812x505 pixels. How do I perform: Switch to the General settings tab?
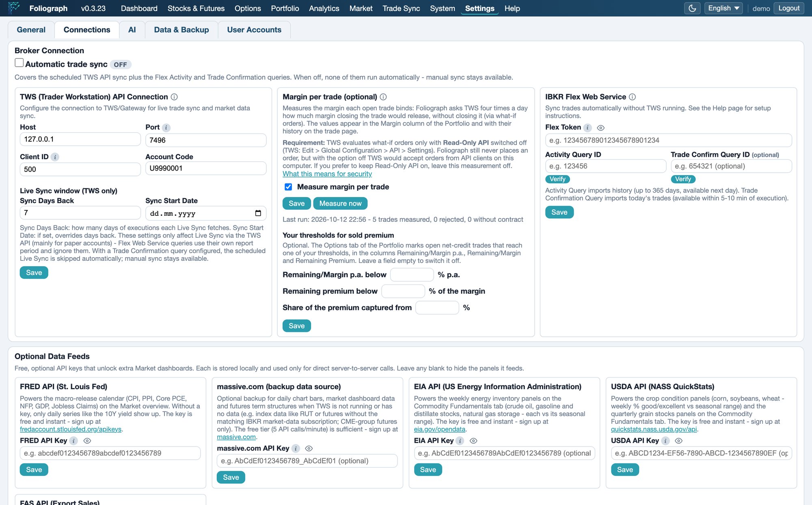pyautogui.click(x=31, y=30)
